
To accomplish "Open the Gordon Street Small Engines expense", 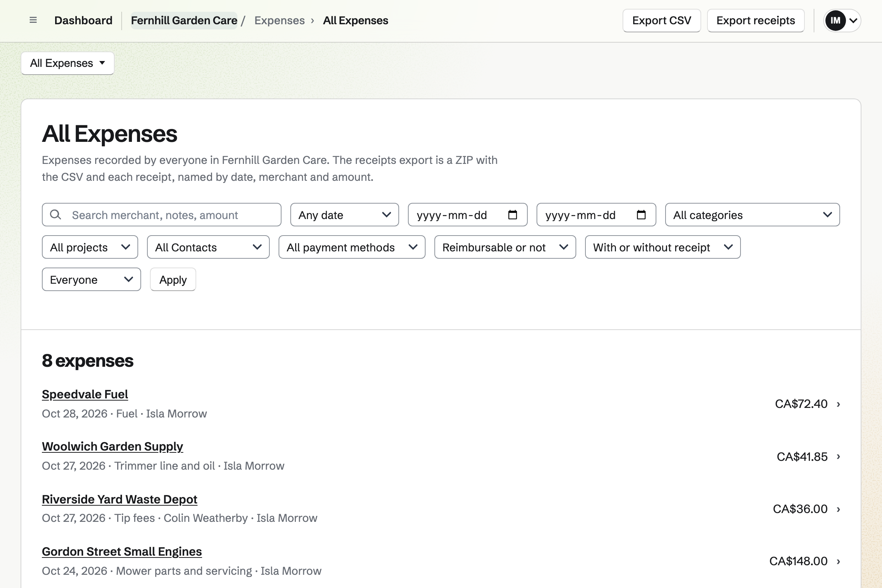I will point(122,551).
